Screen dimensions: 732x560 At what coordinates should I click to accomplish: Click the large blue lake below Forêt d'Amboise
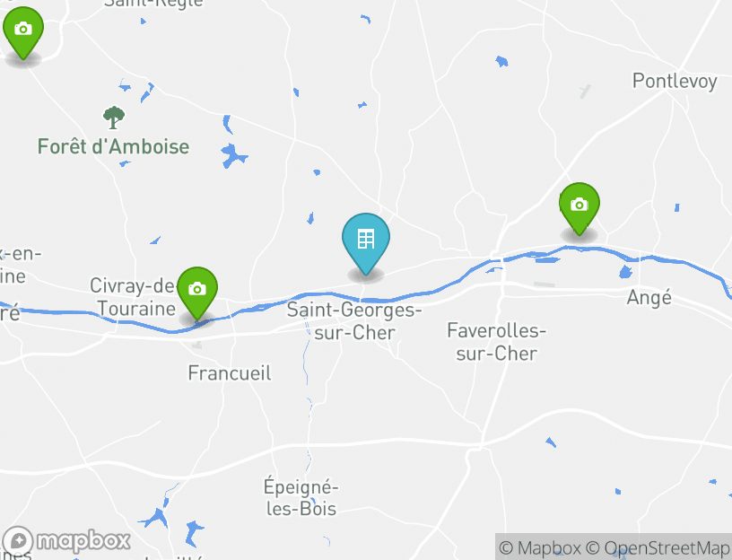point(233,156)
